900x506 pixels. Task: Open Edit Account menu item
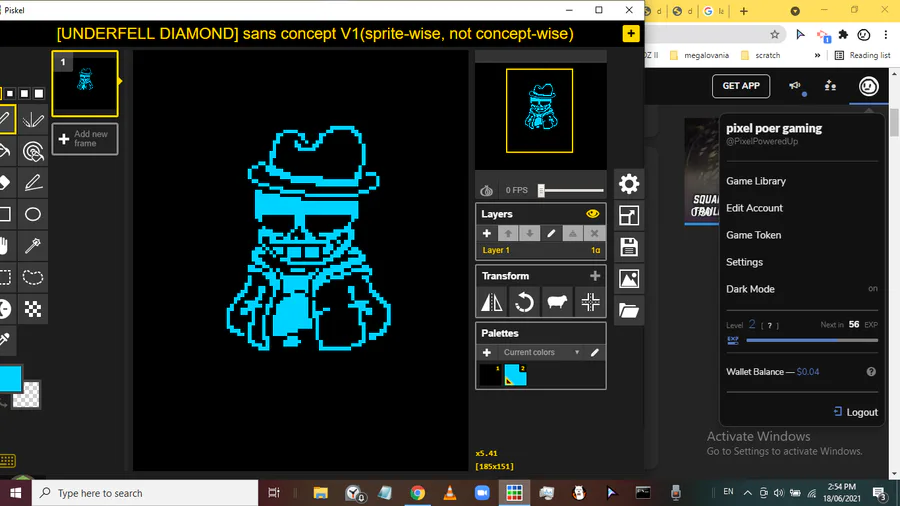click(x=754, y=208)
